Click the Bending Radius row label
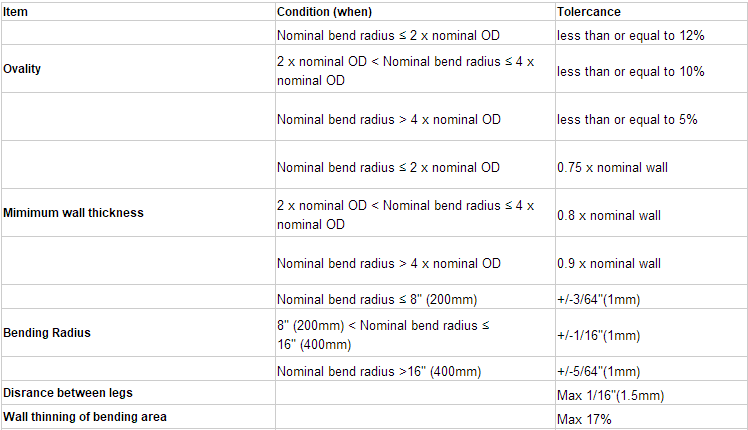 pyautogui.click(x=47, y=333)
